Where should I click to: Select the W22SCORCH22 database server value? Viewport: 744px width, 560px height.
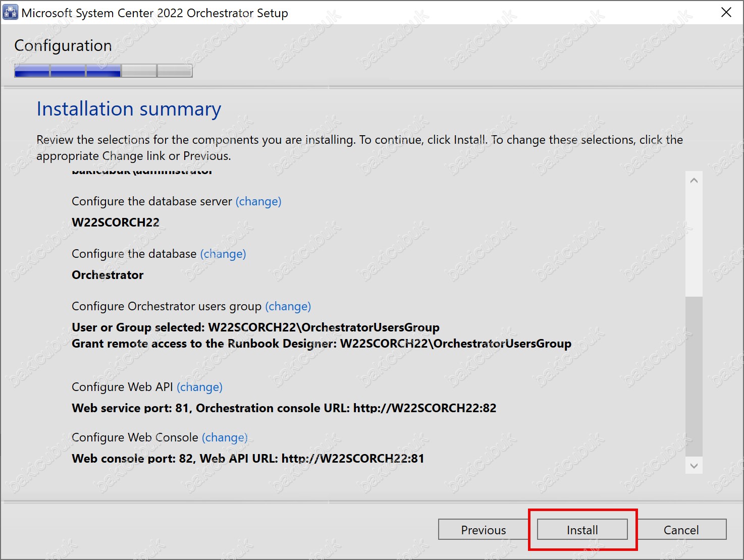coord(116,222)
